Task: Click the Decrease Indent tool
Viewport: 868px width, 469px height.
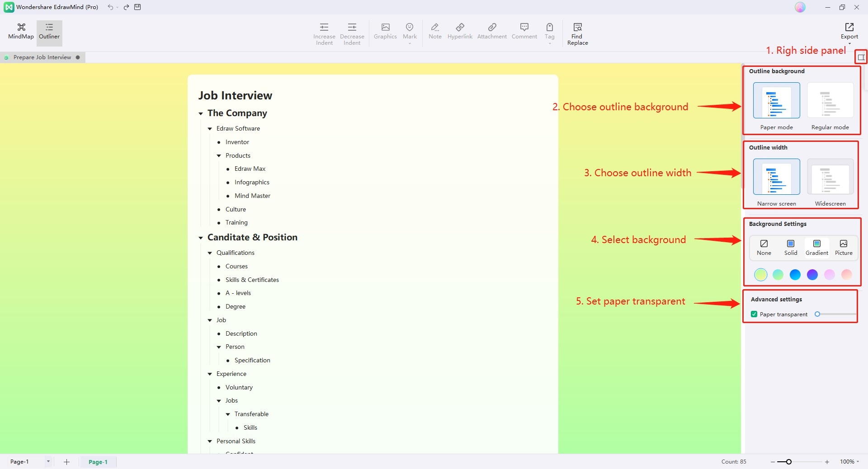Action: click(352, 34)
